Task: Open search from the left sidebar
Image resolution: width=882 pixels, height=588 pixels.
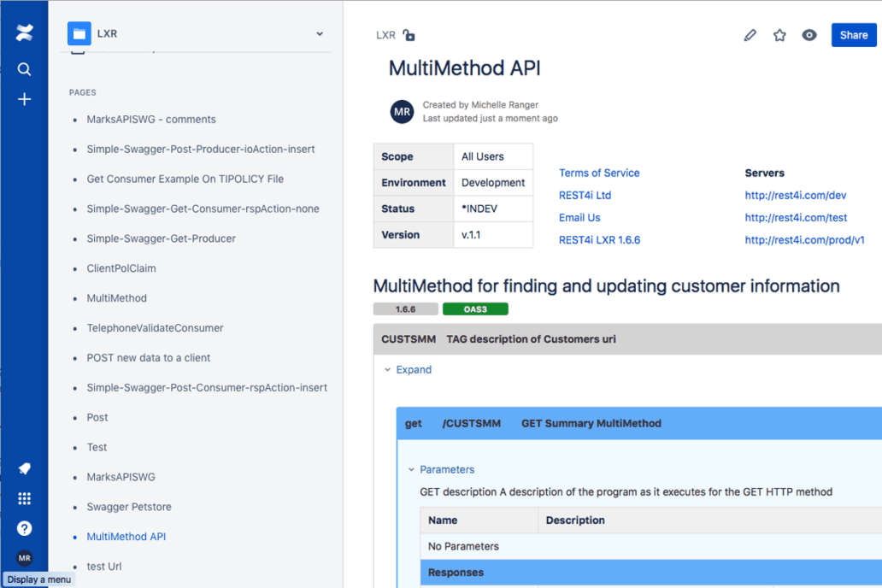Action: [24, 69]
